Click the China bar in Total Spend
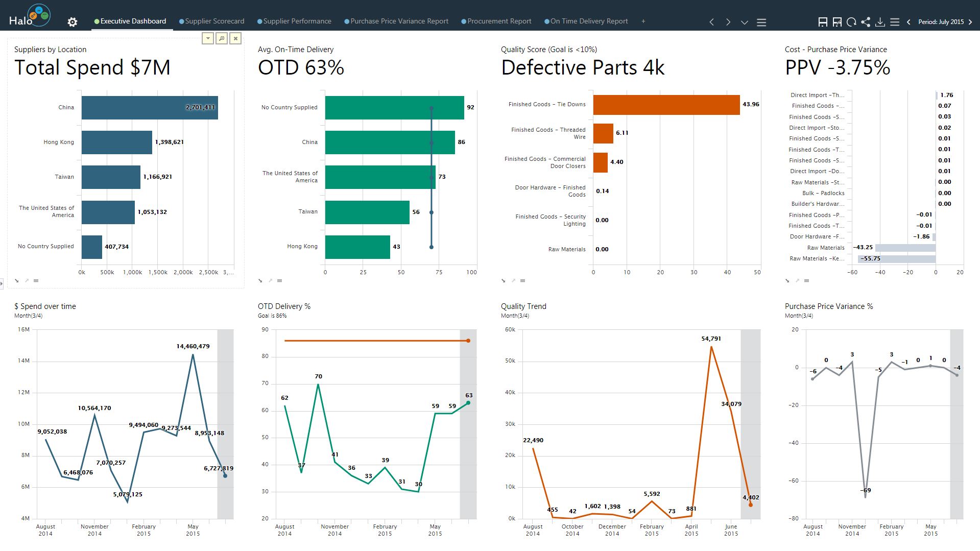Viewport: 980px width, 551px height. 150,107
